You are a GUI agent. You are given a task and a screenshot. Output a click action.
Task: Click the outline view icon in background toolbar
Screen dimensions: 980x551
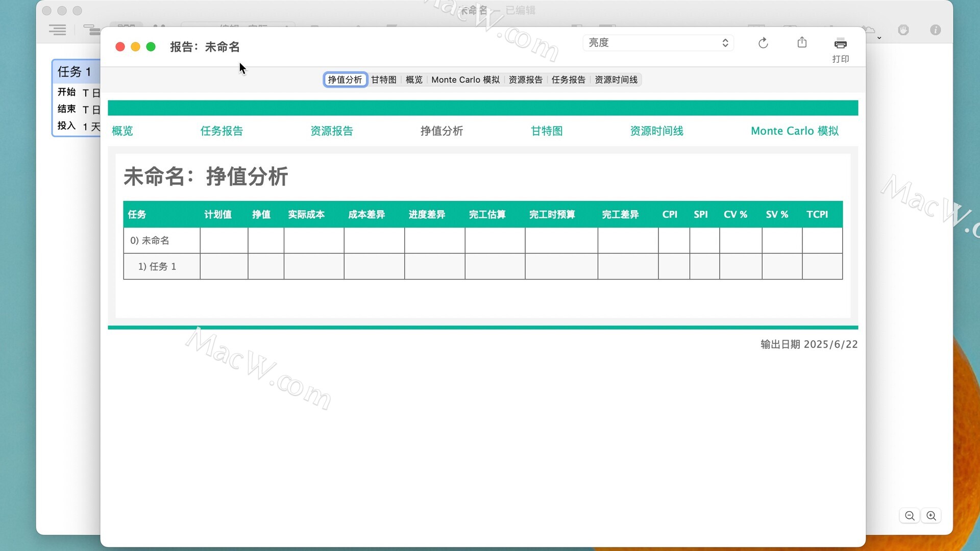pos(57,30)
